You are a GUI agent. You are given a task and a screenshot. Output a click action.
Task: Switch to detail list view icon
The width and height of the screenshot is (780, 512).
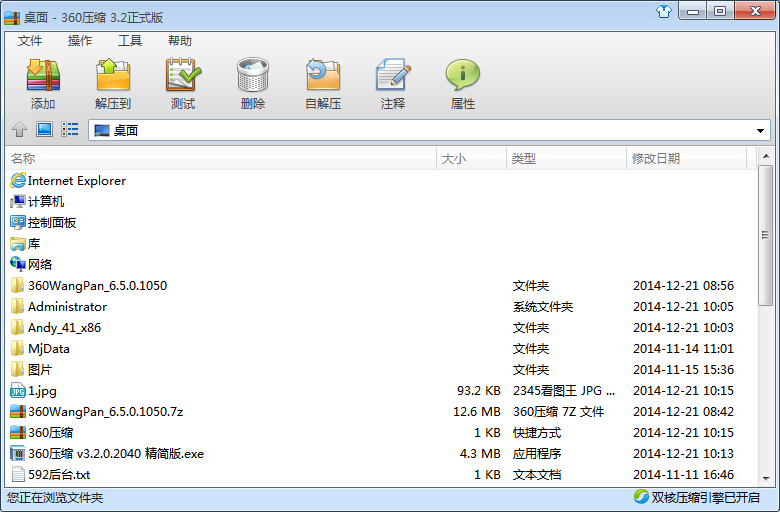point(70,129)
